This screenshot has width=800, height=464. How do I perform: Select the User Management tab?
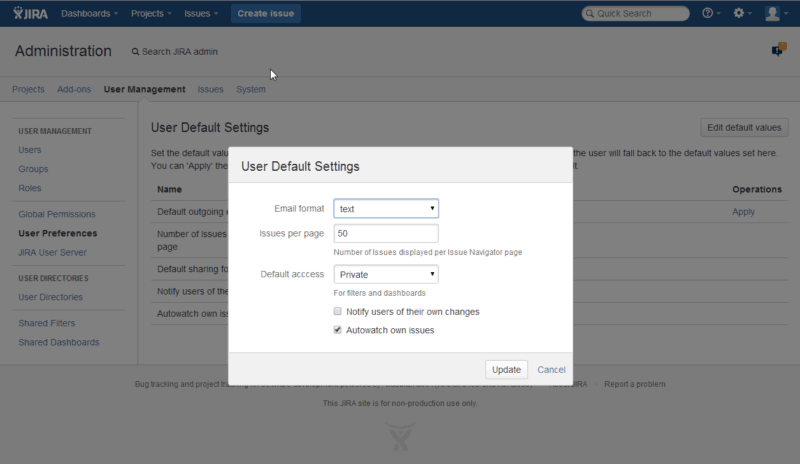(x=144, y=89)
